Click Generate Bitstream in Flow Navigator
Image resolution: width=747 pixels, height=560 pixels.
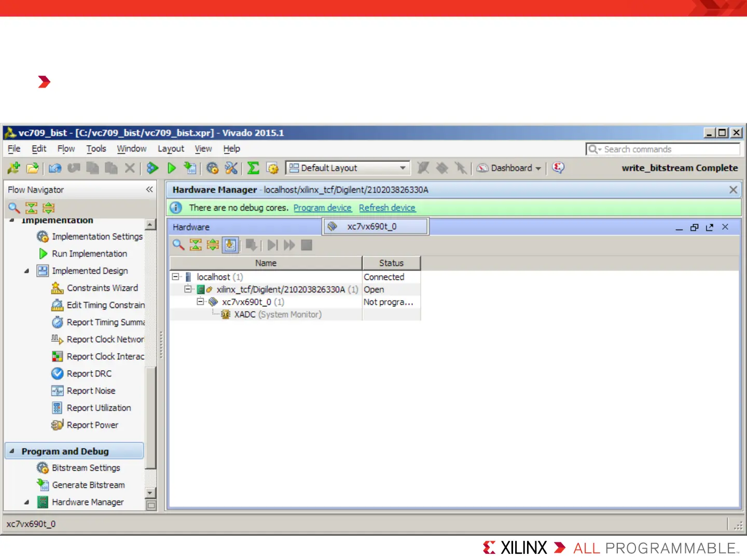[x=88, y=485]
